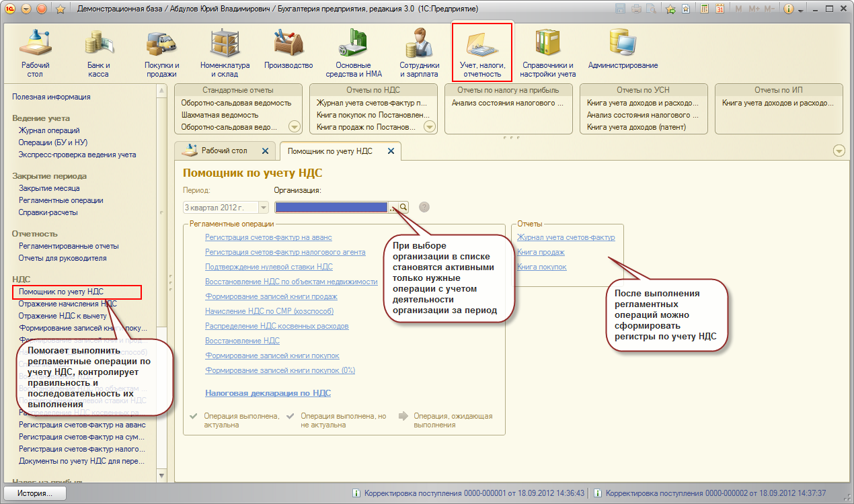Click sidebar scrollbar down arrow

click(x=161, y=476)
